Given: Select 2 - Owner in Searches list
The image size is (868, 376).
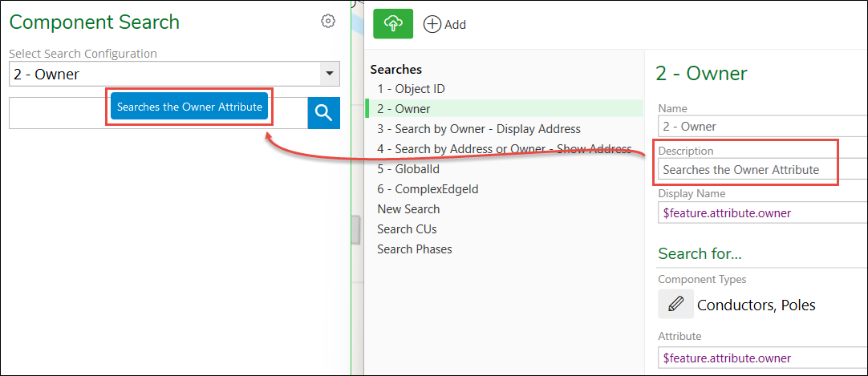Looking at the screenshot, I should pyautogui.click(x=404, y=109).
